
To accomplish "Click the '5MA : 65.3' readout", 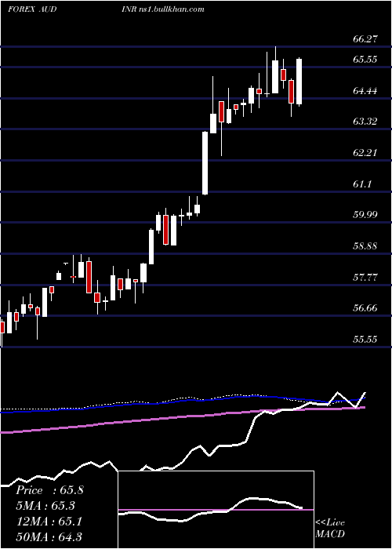I will click(x=45, y=506).
